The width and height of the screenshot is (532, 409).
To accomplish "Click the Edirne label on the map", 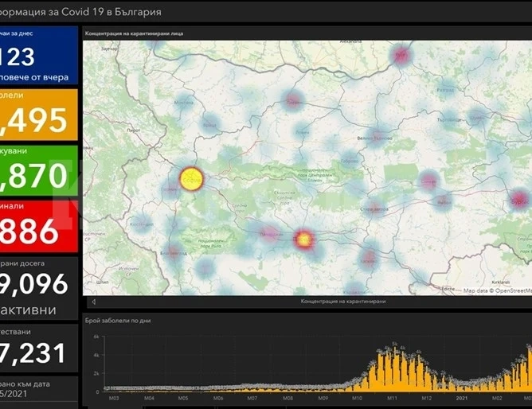I will (x=448, y=289).
